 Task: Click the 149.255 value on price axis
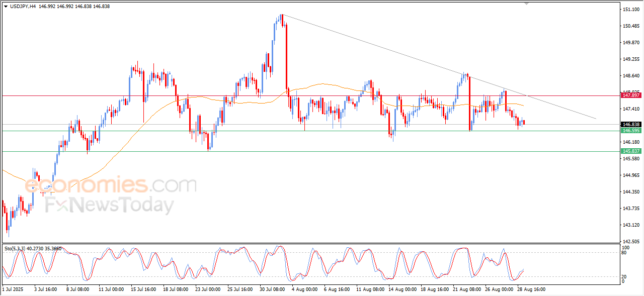(631, 59)
